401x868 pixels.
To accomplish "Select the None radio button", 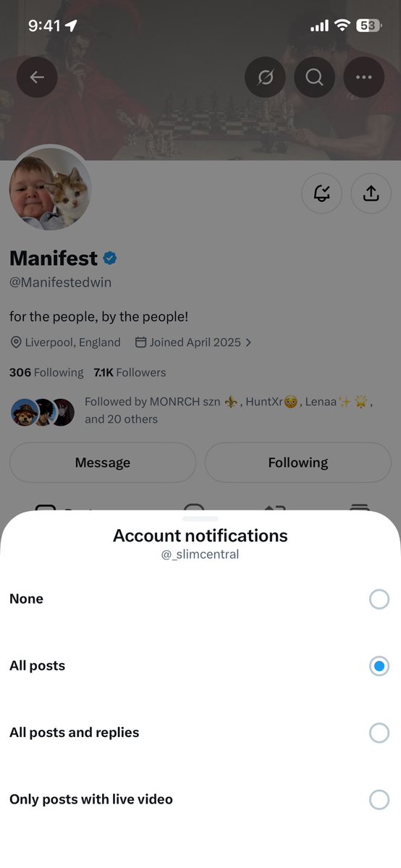I will 379,599.
